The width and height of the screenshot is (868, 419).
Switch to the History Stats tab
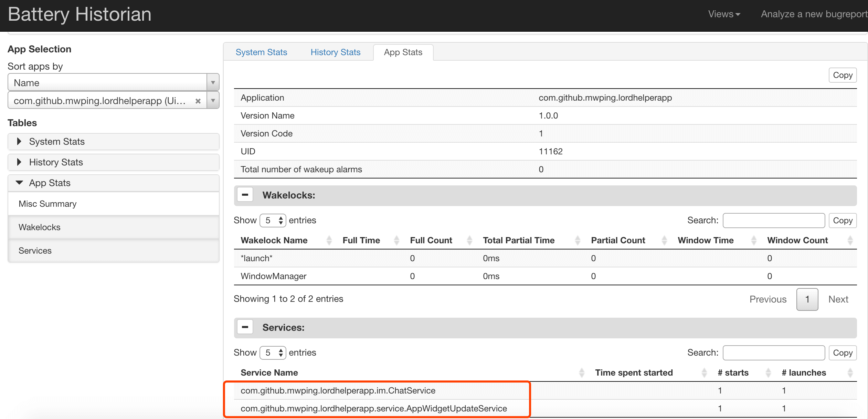tap(335, 52)
